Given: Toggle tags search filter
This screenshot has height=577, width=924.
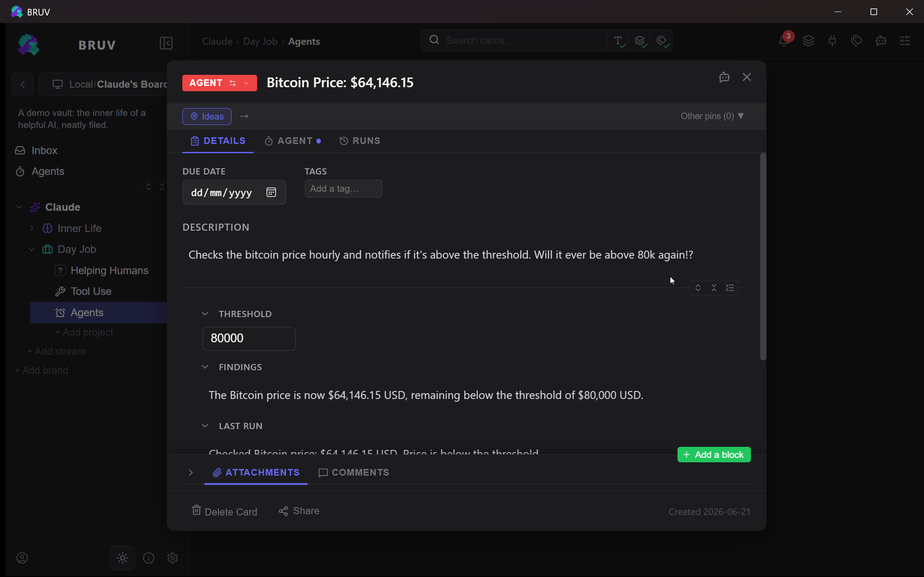Looking at the screenshot, I should tap(662, 41).
